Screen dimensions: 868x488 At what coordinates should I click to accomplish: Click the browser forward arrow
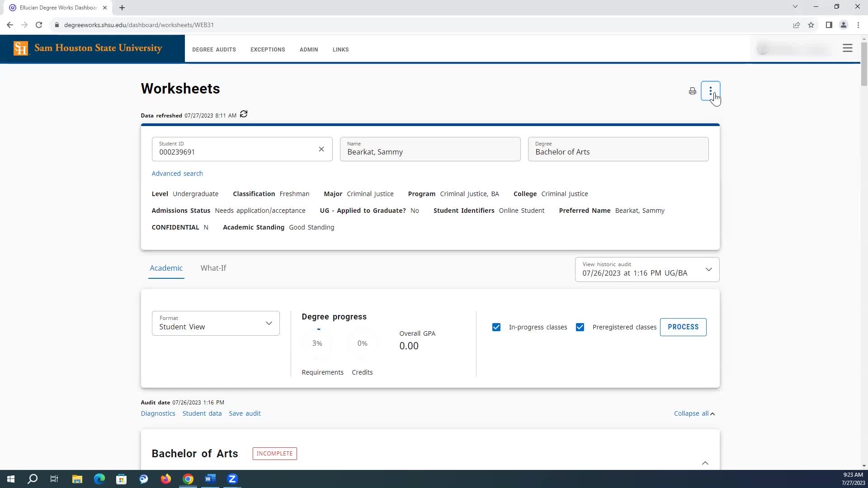(24, 25)
